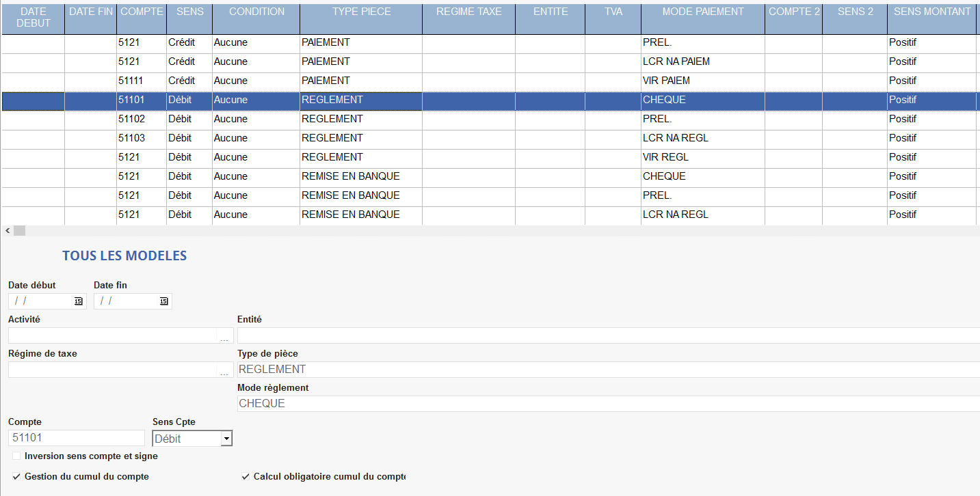Click the SENS MONTANT column header
980x496 pixels.
click(931, 12)
